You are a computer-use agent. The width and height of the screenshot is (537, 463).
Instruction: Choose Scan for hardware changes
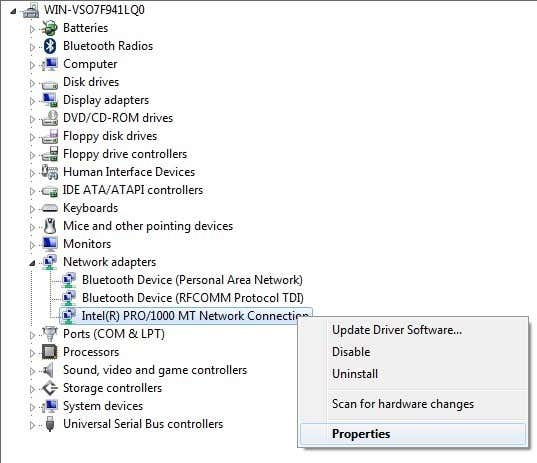coord(413,404)
